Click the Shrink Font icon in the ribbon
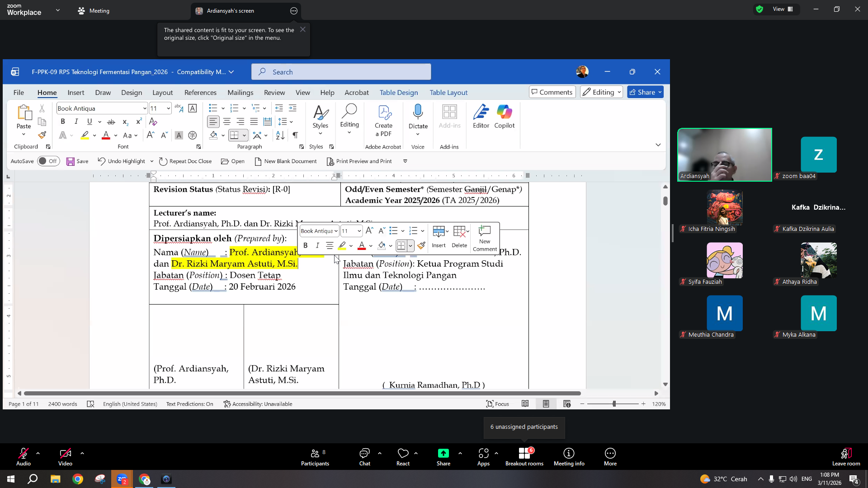Image resolution: width=868 pixels, height=488 pixels. coord(164,135)
